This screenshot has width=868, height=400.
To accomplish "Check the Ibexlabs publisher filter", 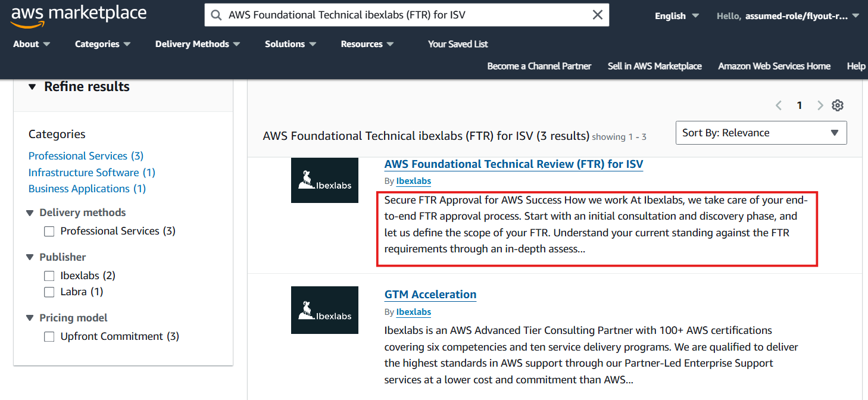I will [x=49, y=276].
